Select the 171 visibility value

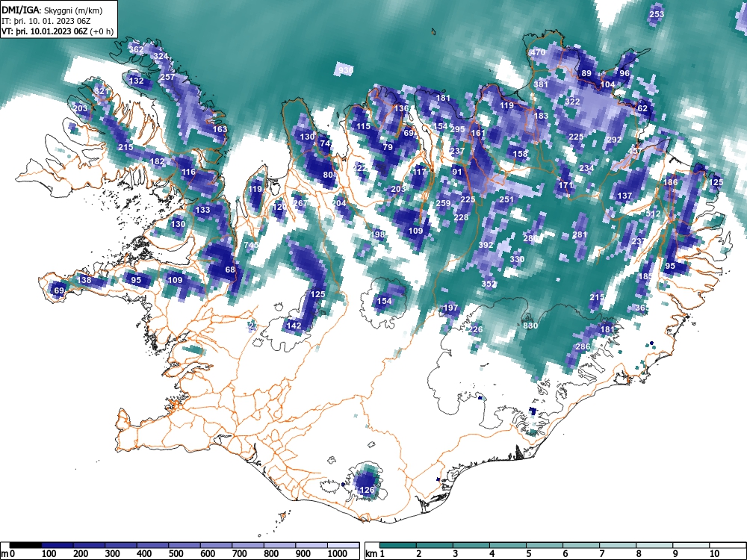(565, 185)
